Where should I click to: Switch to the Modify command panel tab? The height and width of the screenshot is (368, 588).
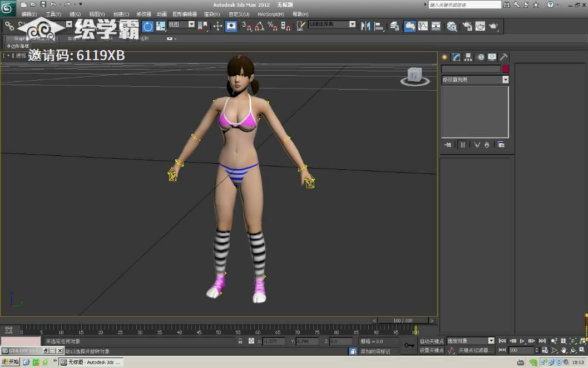[456, 57]
